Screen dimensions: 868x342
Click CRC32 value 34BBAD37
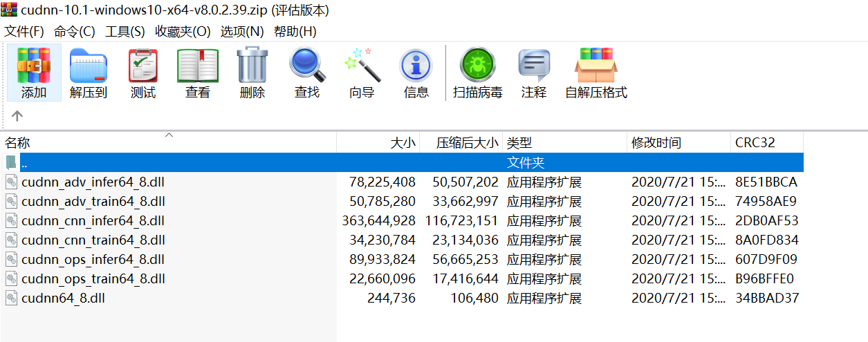click(766, 298)
